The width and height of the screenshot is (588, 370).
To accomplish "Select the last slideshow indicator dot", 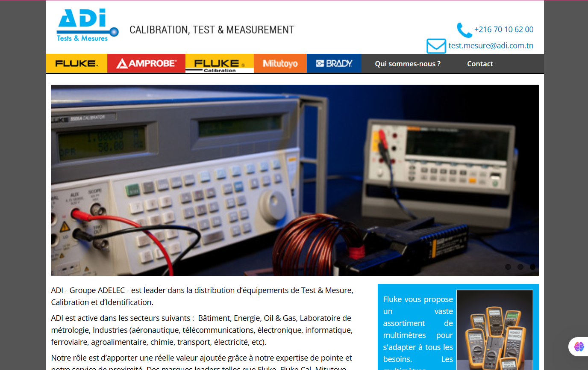I will [532, 267].
